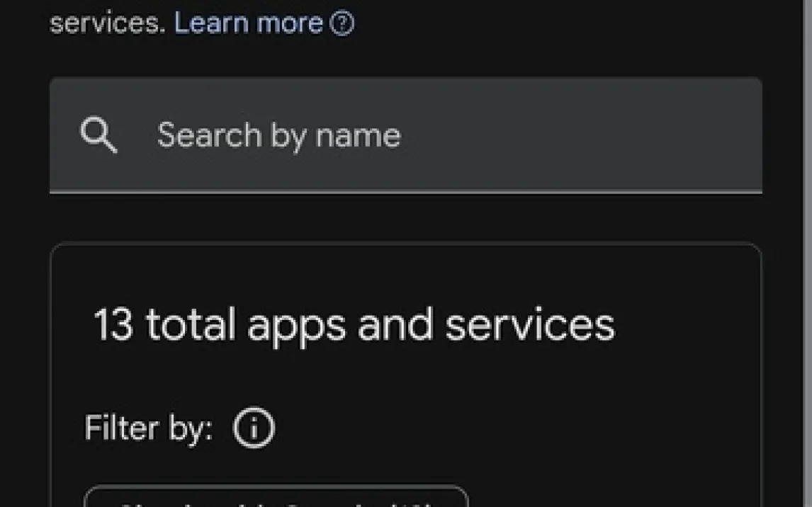Toggle the filter chip under Filter by
This screenshot has height=507, width=812.
pos(276,497)
